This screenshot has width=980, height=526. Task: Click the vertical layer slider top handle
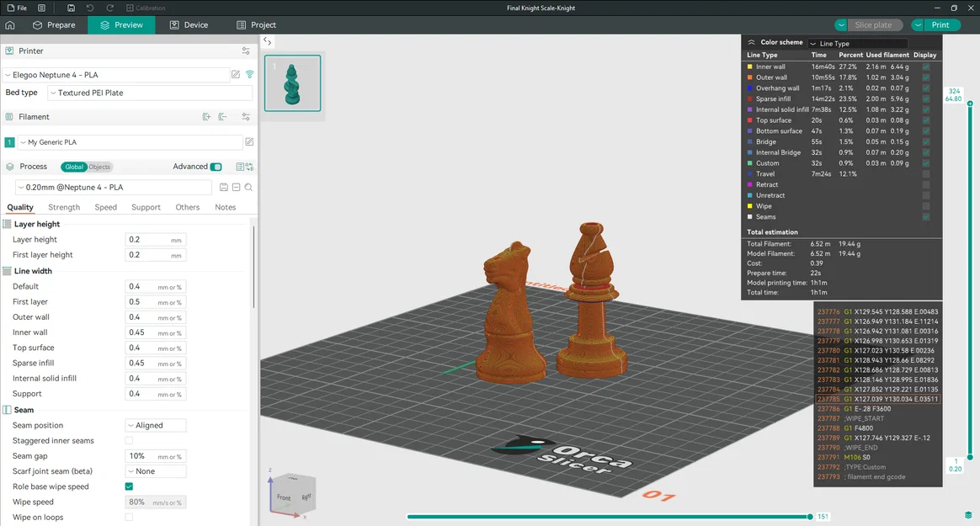970,104
